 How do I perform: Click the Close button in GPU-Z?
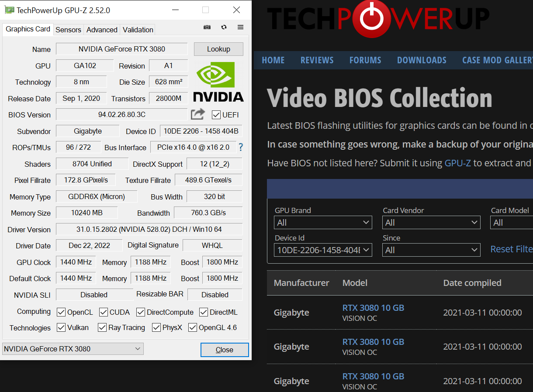click(225, 350)
